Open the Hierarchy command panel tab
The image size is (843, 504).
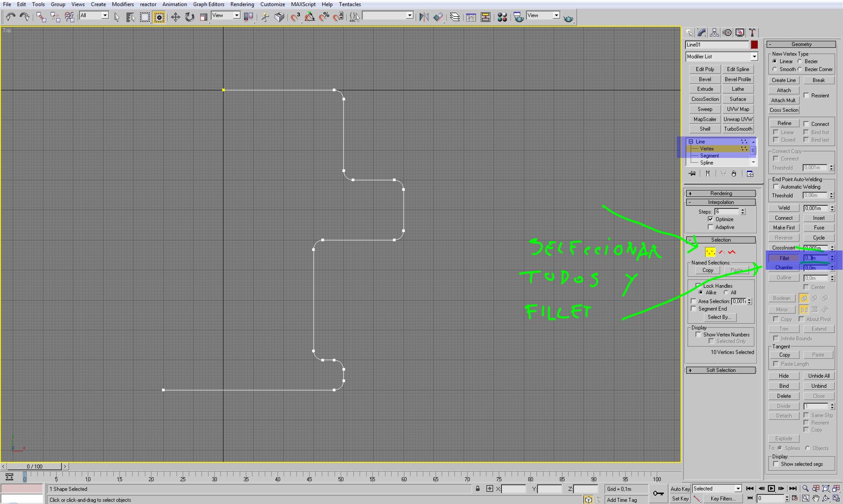coord(714,33)
